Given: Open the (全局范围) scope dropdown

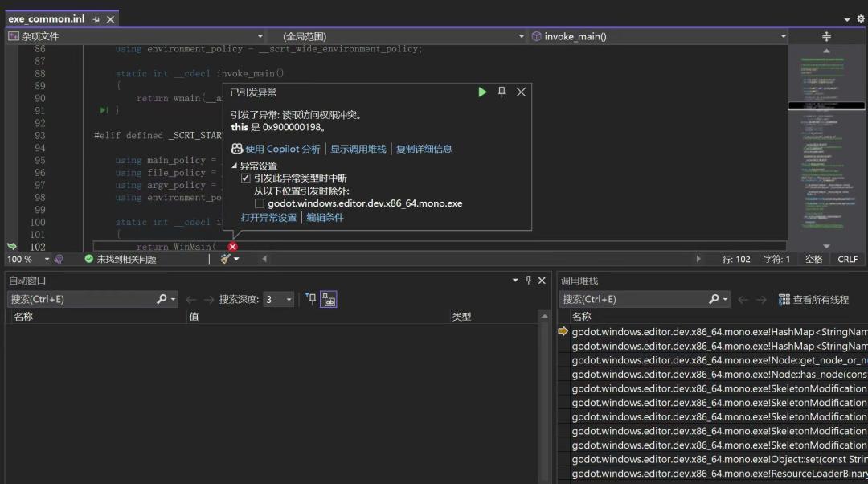Looking at the screenshot, I should click(x=395, y=36).
